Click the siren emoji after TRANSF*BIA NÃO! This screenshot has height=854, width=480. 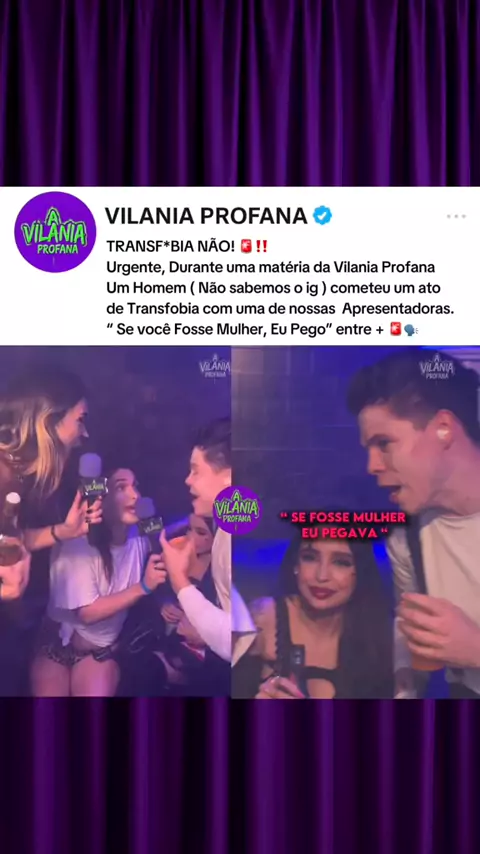246,247
